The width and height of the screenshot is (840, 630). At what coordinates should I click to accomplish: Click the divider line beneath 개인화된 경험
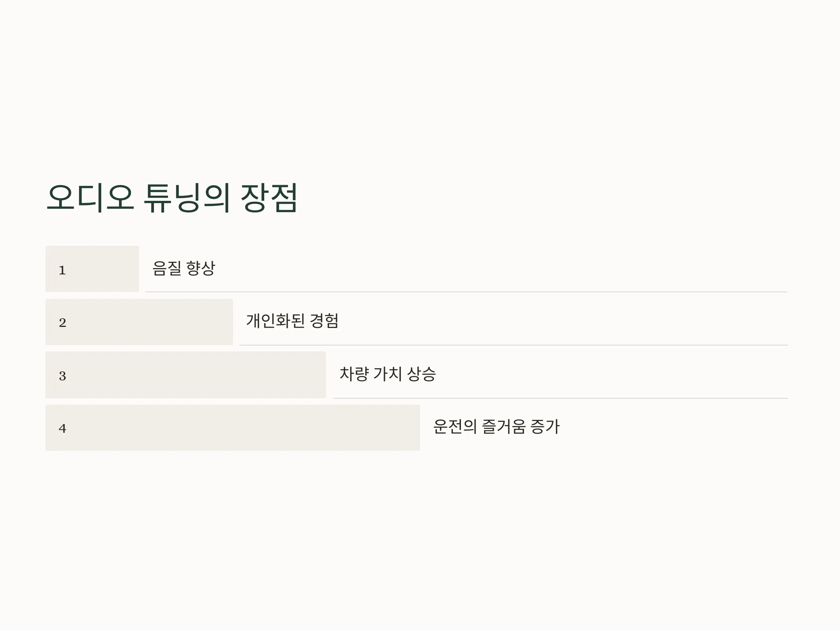514,345
